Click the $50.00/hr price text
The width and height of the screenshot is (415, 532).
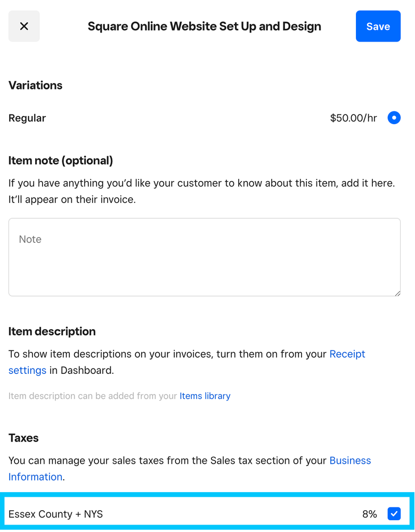pos(353,118)
